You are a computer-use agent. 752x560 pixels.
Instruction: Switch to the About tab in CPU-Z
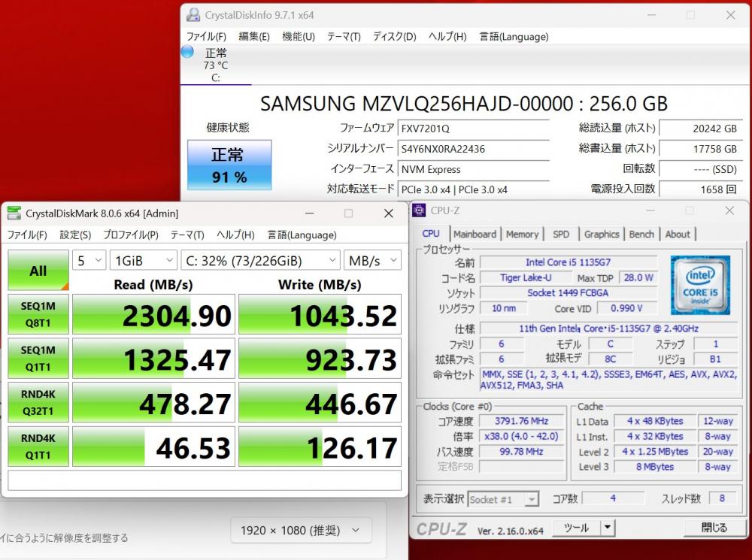[678, 234]
